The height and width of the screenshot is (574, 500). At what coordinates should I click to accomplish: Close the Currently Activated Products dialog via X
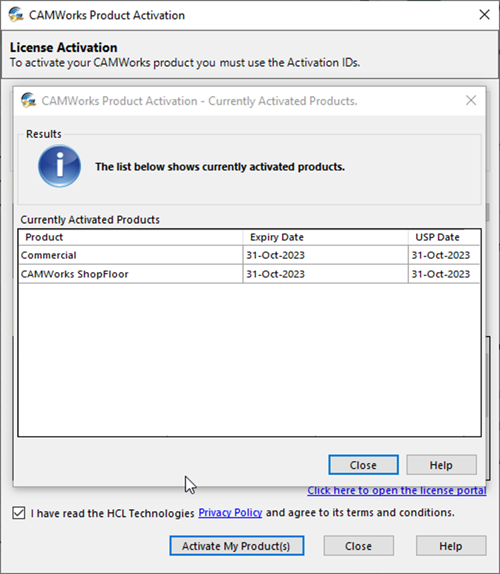click(x=471, y=100)
